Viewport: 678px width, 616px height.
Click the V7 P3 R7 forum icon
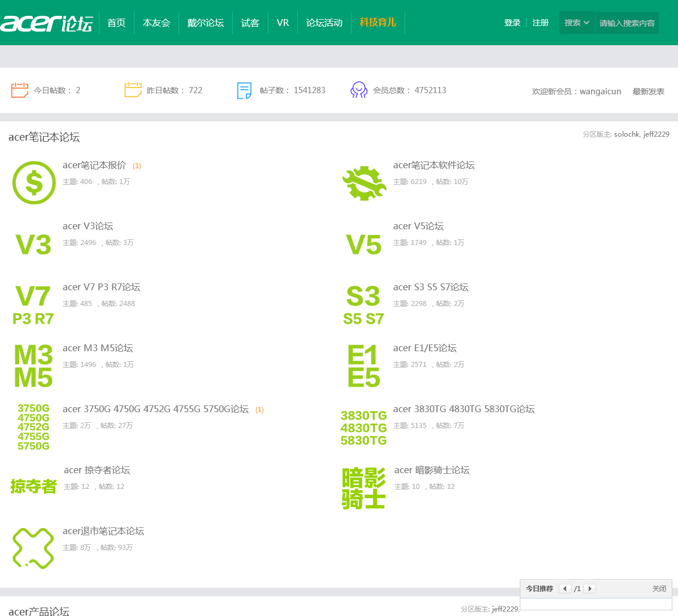[33, 305]
